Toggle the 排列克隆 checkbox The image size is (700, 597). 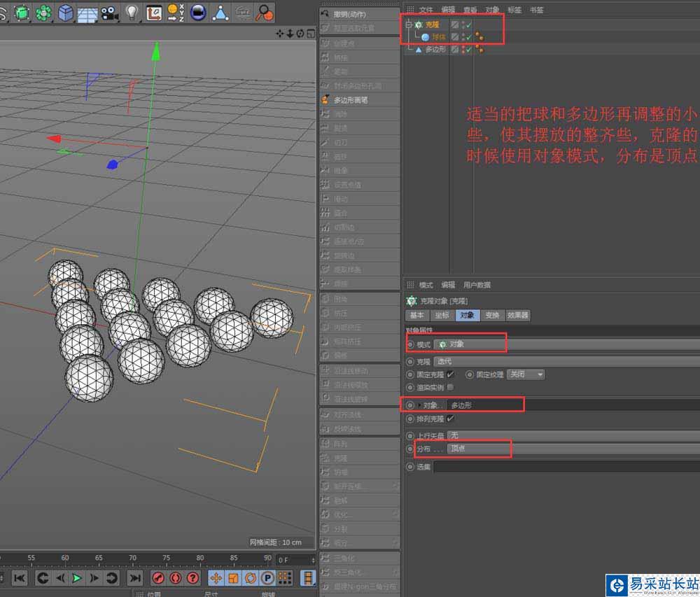click(450, 419)
